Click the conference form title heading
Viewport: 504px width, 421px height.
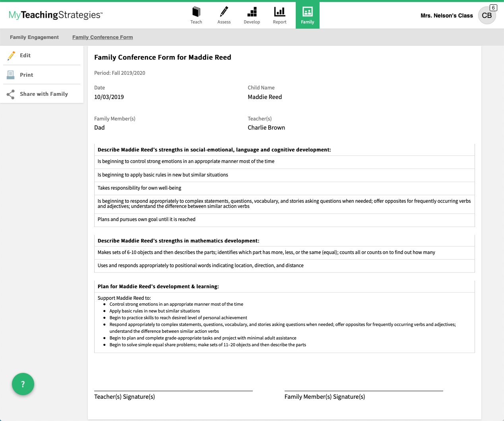pos(162,57)
